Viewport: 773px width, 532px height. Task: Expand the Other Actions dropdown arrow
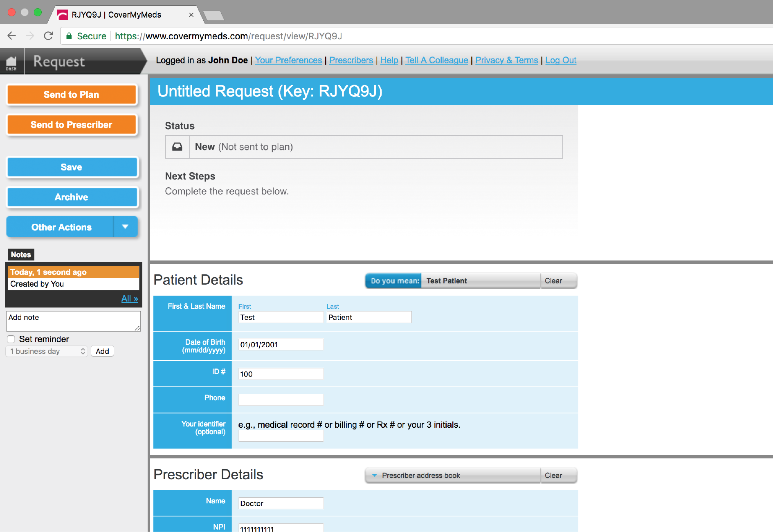pyautogui.click(x=125, y=227)
